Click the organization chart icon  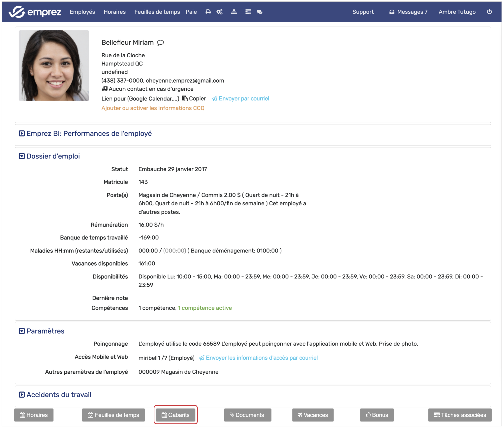coord(234,12)
